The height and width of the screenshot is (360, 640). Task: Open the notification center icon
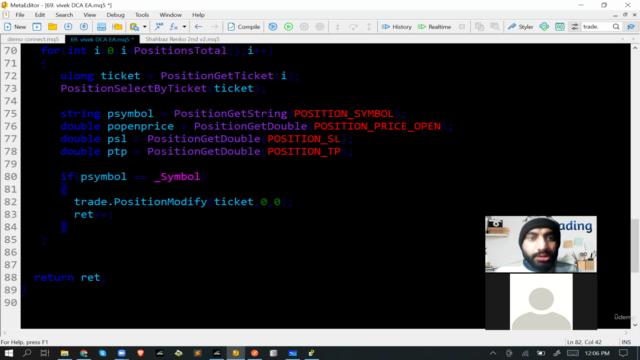pos(623,353)
